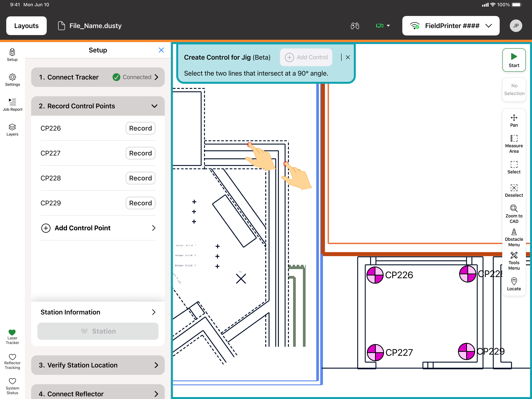Check Laser Tracker status heart
Viewport: 532px width, 399px height.
point(12,337)
